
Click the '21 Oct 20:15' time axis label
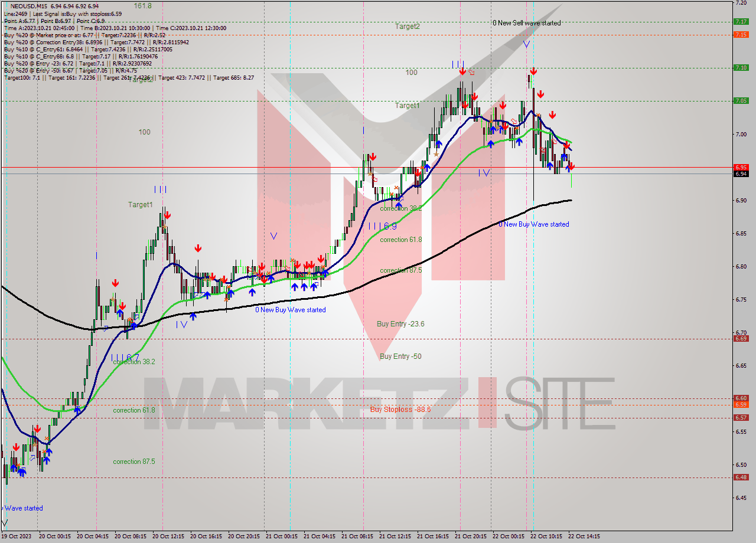coord(472,537)
